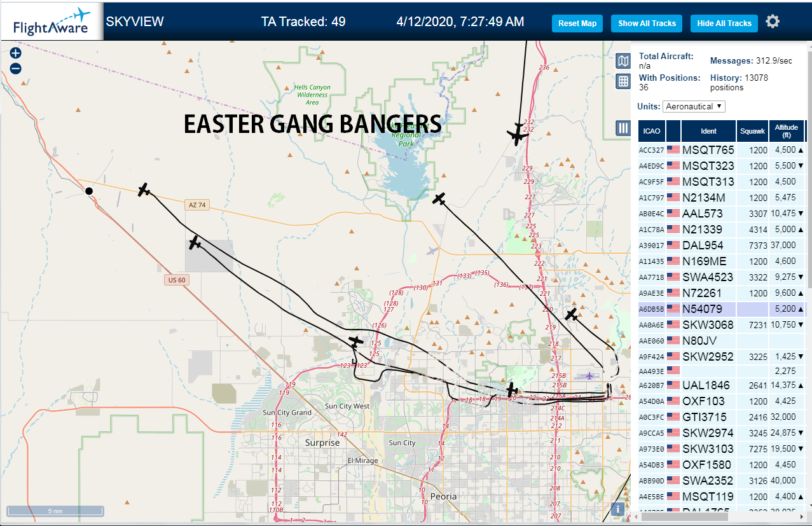
Task: Click the Messages 312.9/sec stat
Action: [x=751, y=61]
